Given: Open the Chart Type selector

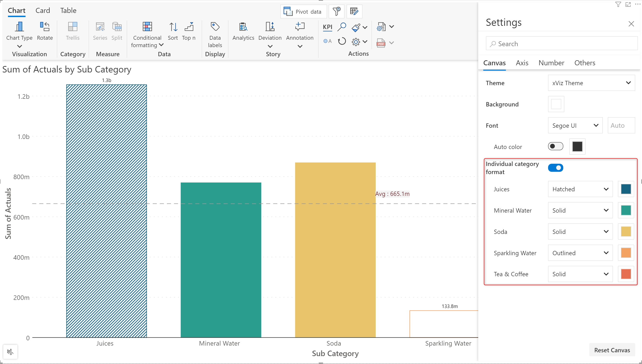Looking at the screenshot, I should point(19,34).
